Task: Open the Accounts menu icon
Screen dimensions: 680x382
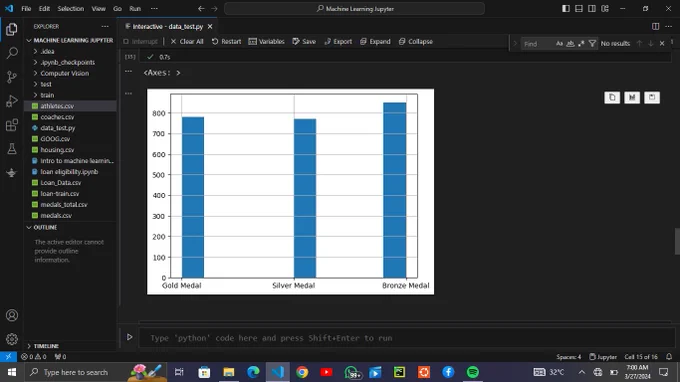Action: (12, 315)
